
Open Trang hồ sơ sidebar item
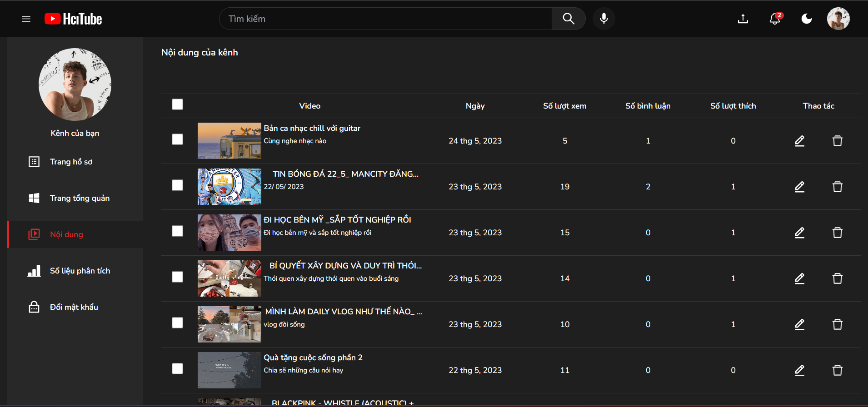(x=75, y=162)
